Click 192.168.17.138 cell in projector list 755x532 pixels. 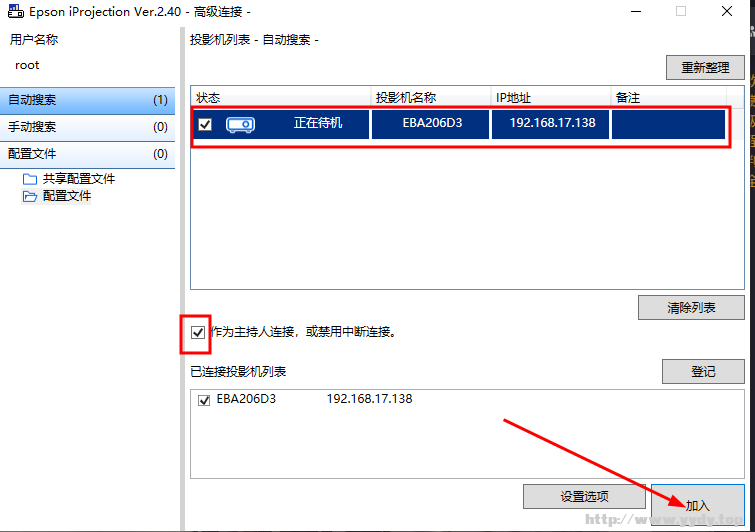pos(551,124)
